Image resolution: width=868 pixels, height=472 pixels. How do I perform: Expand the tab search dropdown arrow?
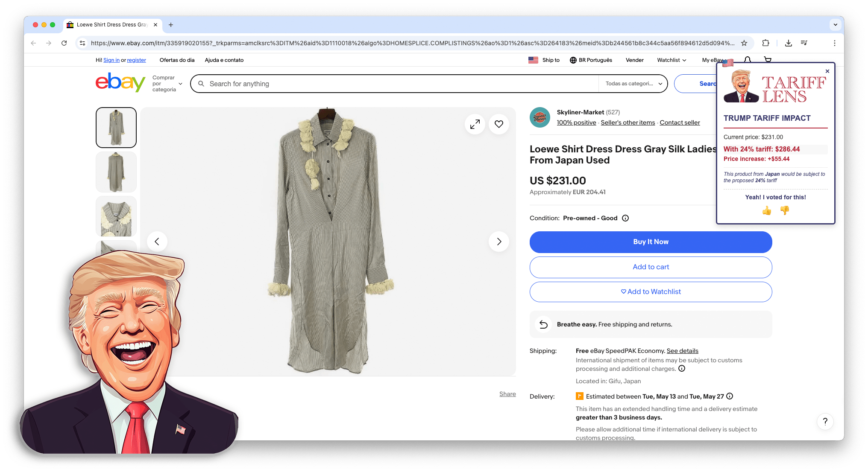pyautogui.click(x=835, y=25)
